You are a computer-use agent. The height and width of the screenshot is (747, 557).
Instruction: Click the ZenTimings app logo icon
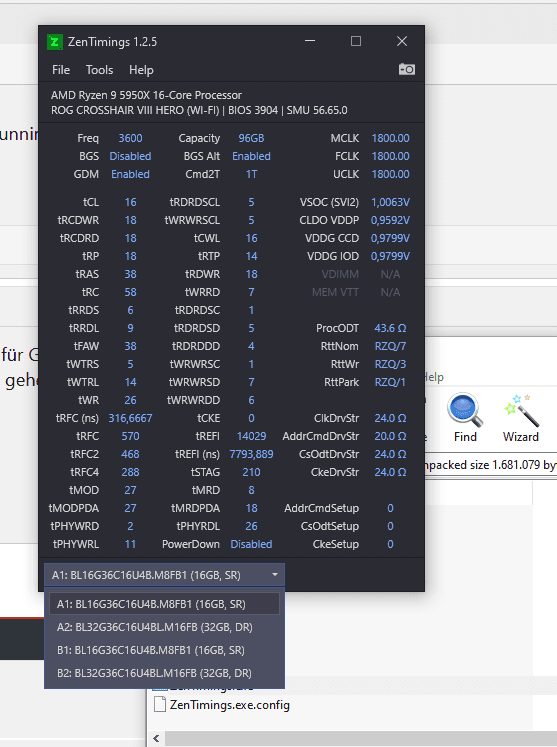click(x=55, y=42)
